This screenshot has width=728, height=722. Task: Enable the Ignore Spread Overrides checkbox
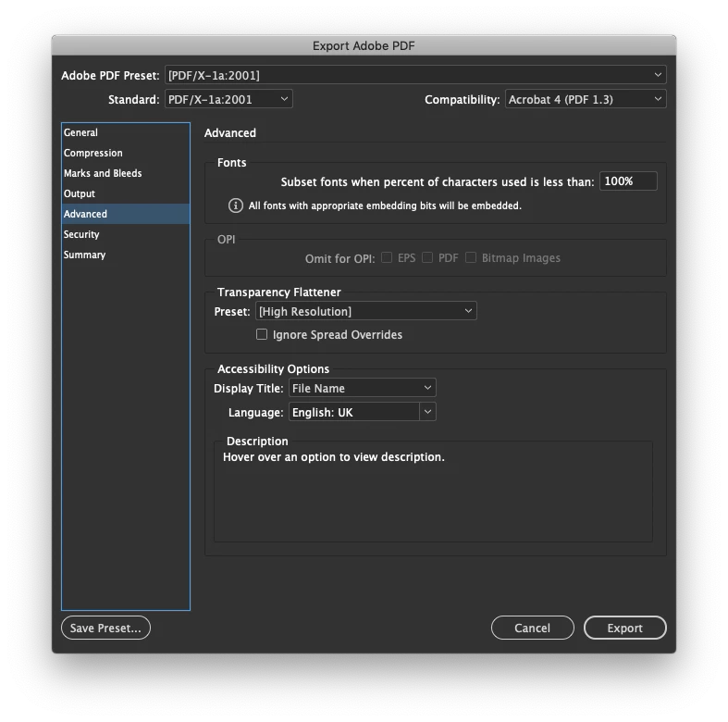(262, 334)
